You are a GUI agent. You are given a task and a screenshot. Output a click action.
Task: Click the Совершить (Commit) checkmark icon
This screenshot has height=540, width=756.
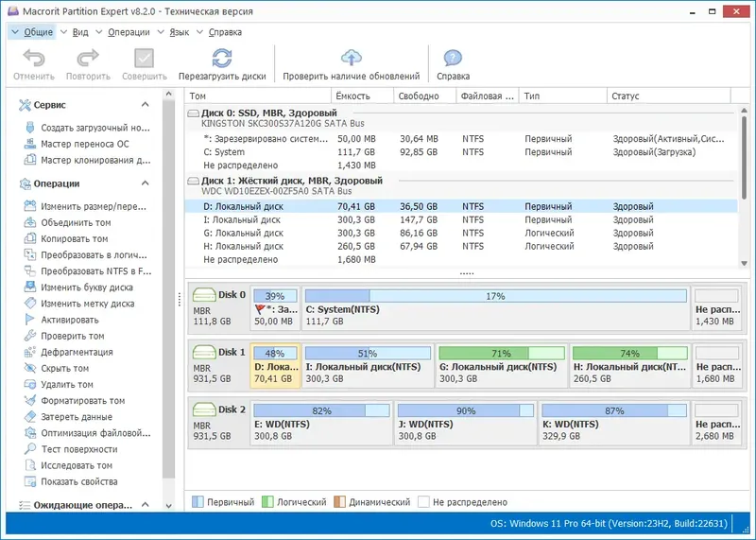144,59
